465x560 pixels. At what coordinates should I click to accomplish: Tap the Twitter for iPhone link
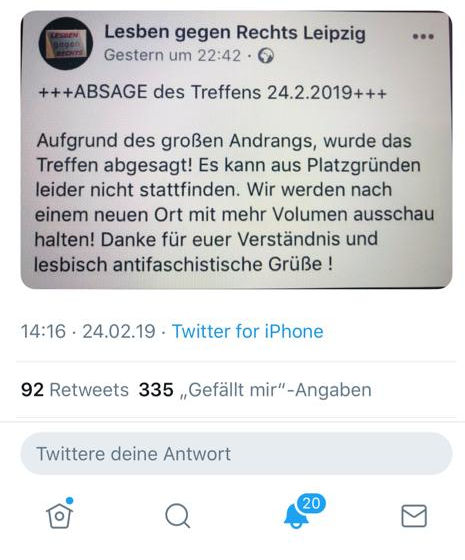[248, 331]
